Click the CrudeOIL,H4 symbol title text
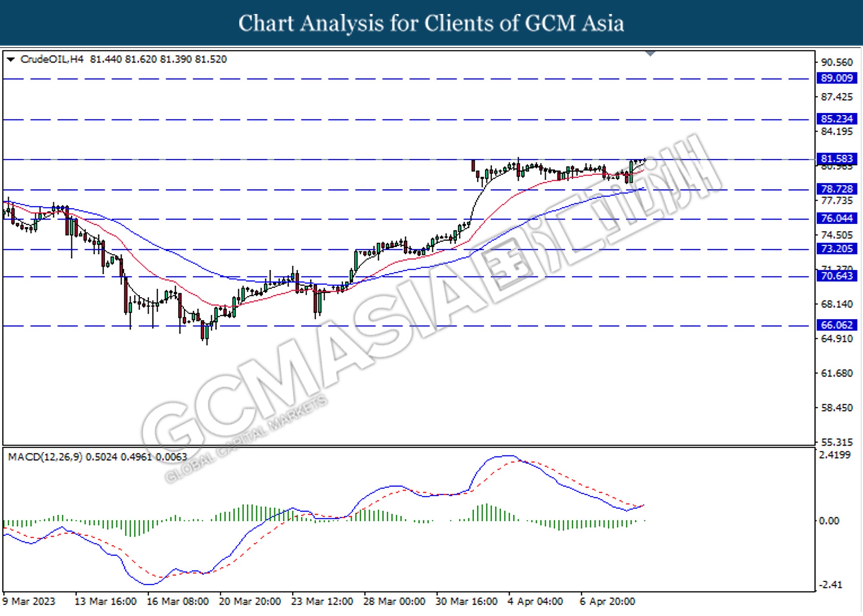Image resolution: width=863 pixels, height=616 pixels. coord(52,60)
